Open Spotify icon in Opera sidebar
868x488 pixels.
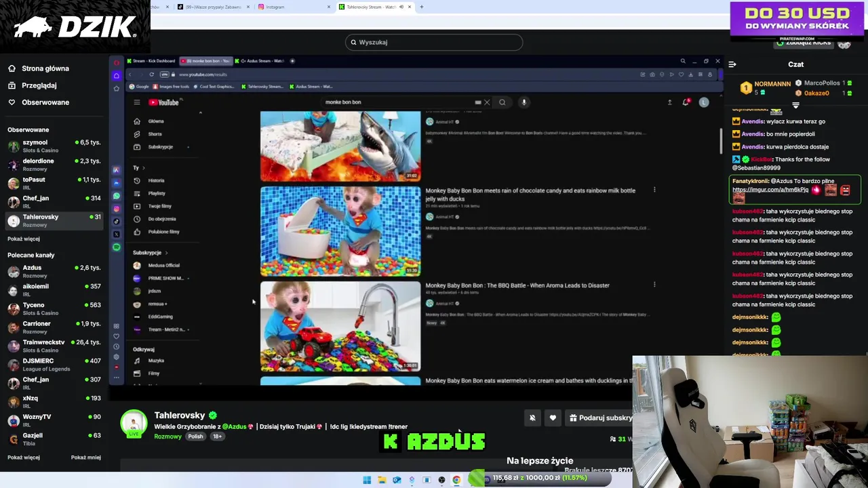117,247
